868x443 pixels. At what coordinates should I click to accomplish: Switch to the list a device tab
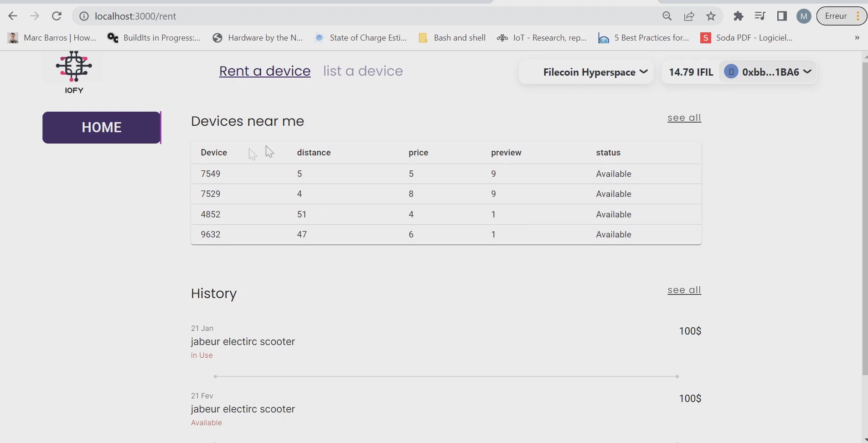pos(363,71)
